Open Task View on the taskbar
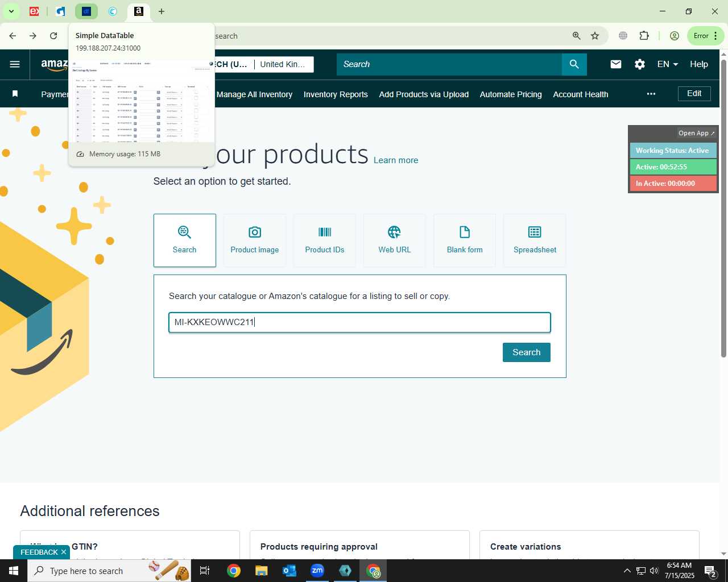The height and width of the screenshot is (582, 728). [x=205, y=571]
